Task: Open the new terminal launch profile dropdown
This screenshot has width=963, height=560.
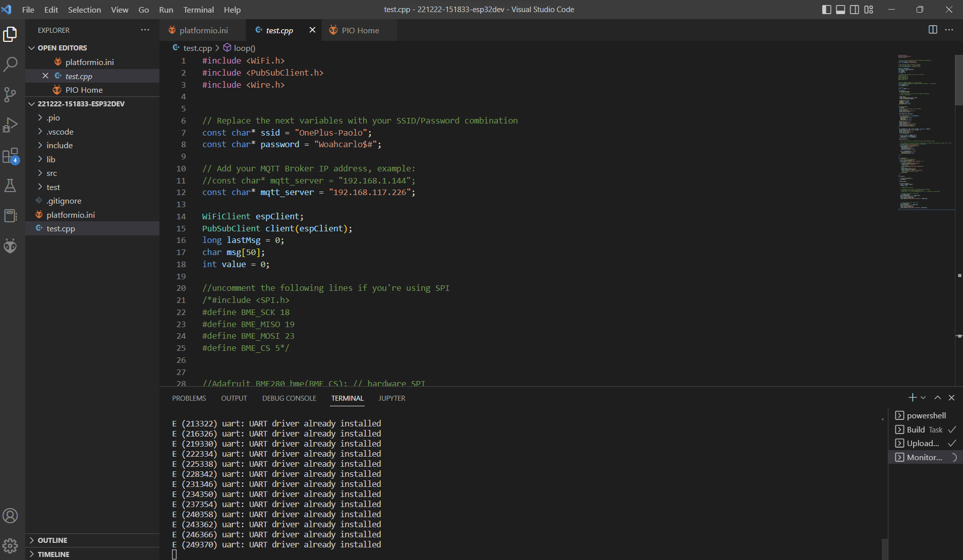Action: (x=923, y=398)
